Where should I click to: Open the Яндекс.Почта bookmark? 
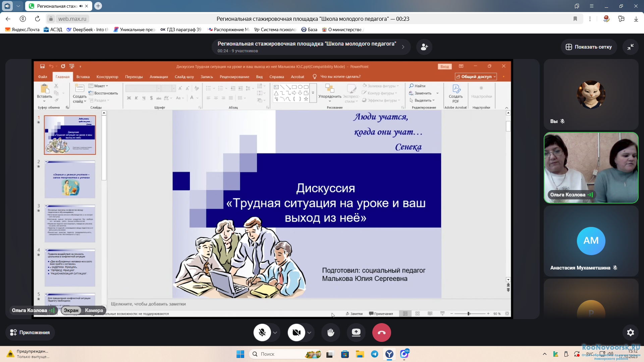22,29
